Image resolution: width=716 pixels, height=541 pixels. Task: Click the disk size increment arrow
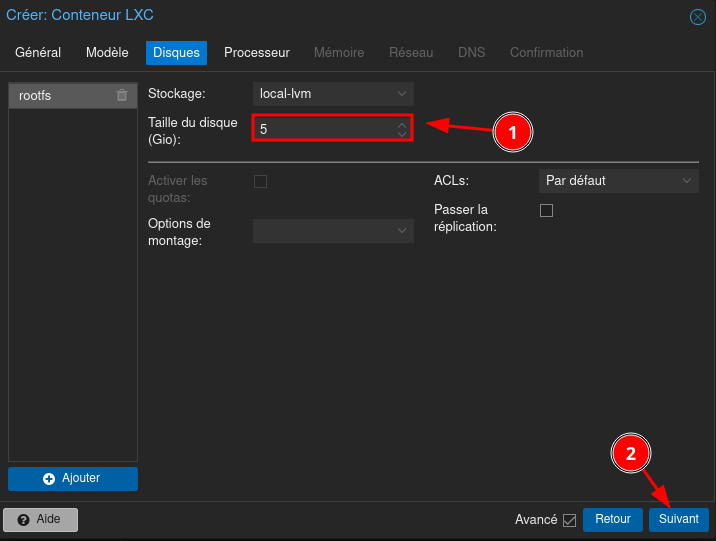(x=402, y=124)
